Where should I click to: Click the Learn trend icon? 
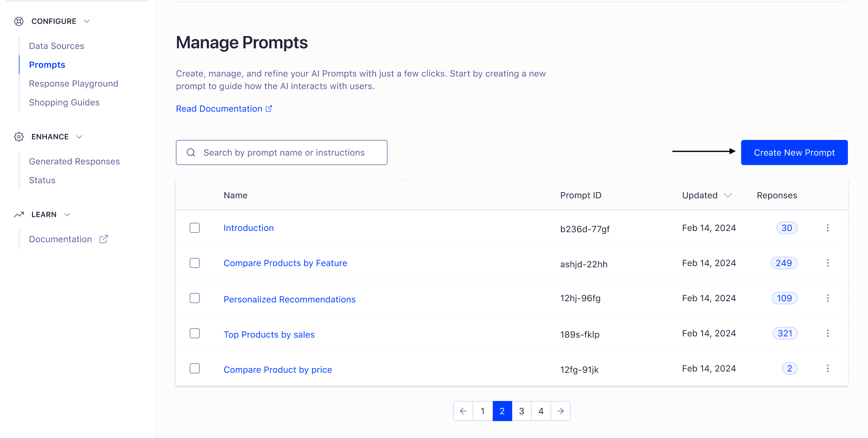19,215
